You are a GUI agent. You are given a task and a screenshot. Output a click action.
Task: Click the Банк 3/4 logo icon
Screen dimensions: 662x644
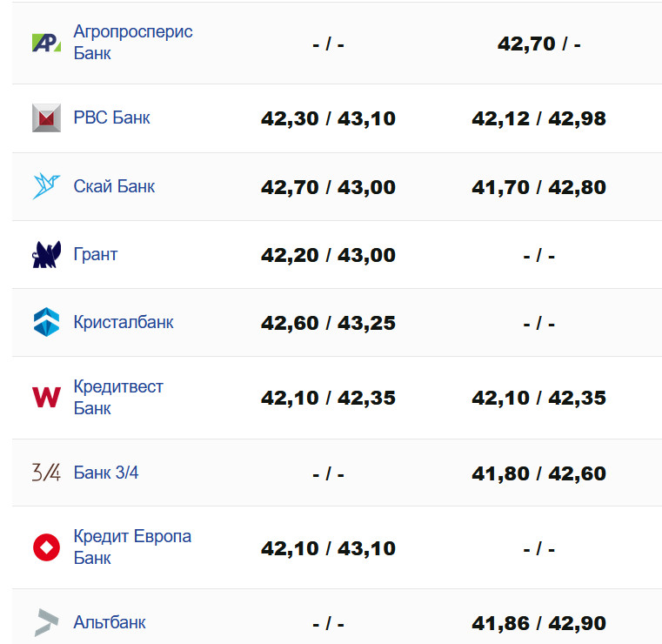pyautogui.click(x=46, y=473)
